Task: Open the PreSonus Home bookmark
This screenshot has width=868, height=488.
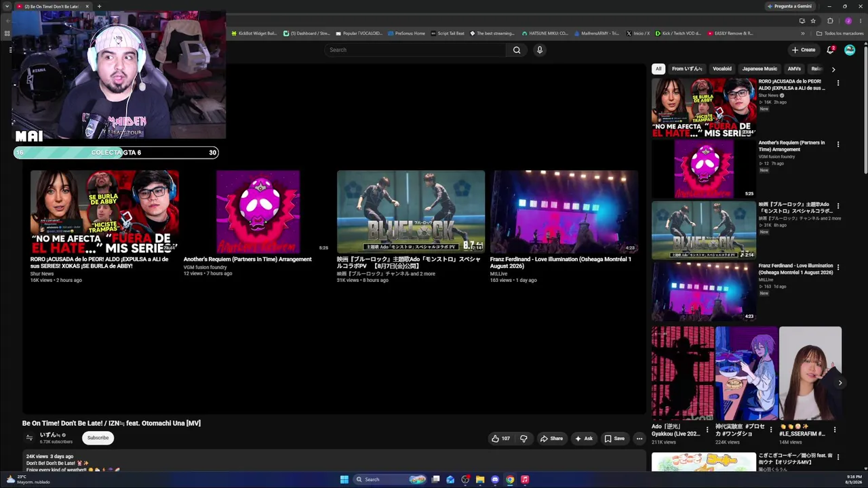Action: point(406,33)
